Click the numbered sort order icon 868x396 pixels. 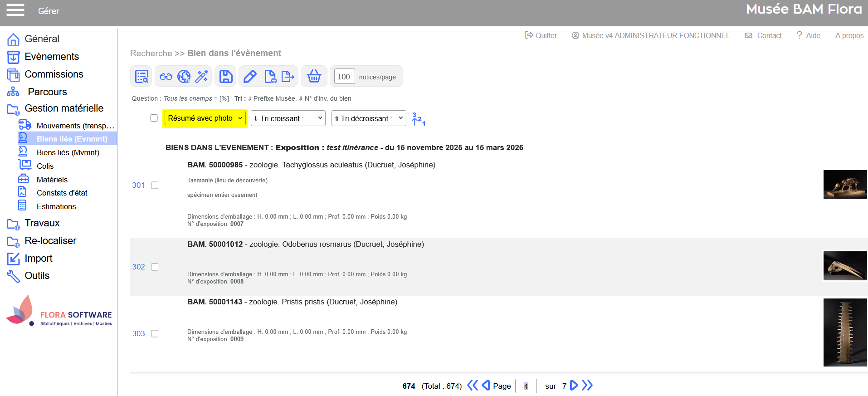point(418,119)
